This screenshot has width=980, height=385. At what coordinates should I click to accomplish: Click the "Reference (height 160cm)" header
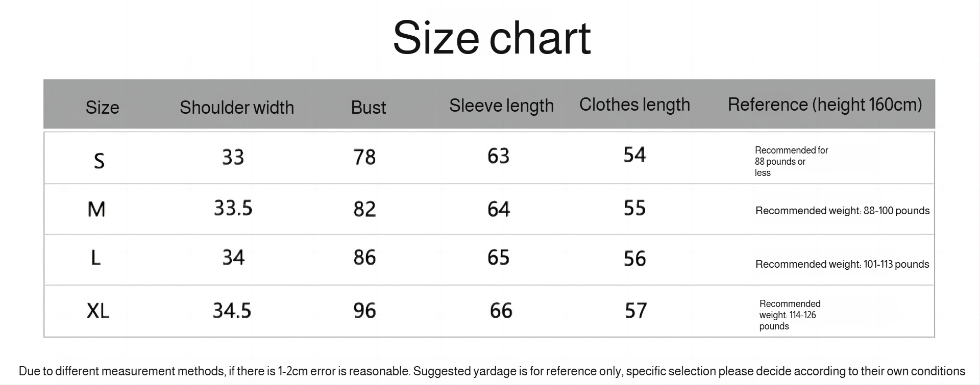pyautogui.click(x=824, y=105)
